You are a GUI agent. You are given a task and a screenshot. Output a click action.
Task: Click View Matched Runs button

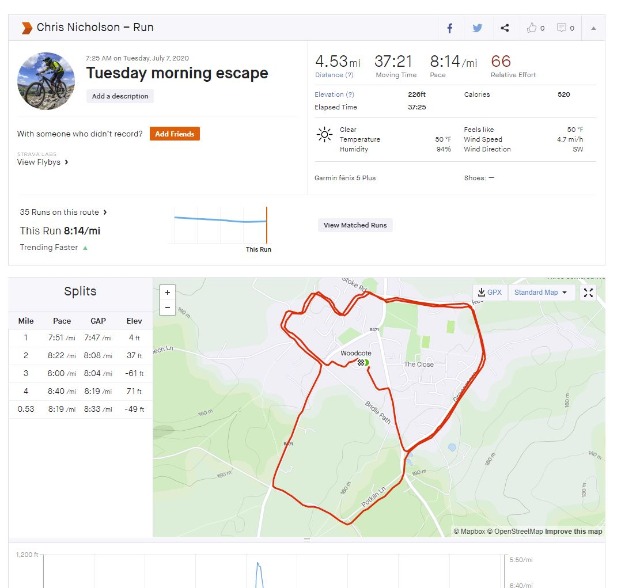[x=355, y=225]
